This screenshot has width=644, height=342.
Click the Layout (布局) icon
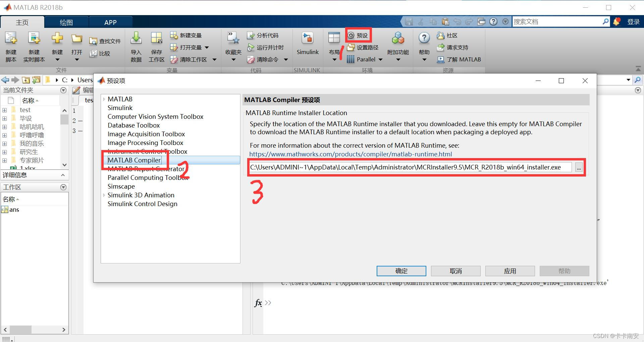334,38
